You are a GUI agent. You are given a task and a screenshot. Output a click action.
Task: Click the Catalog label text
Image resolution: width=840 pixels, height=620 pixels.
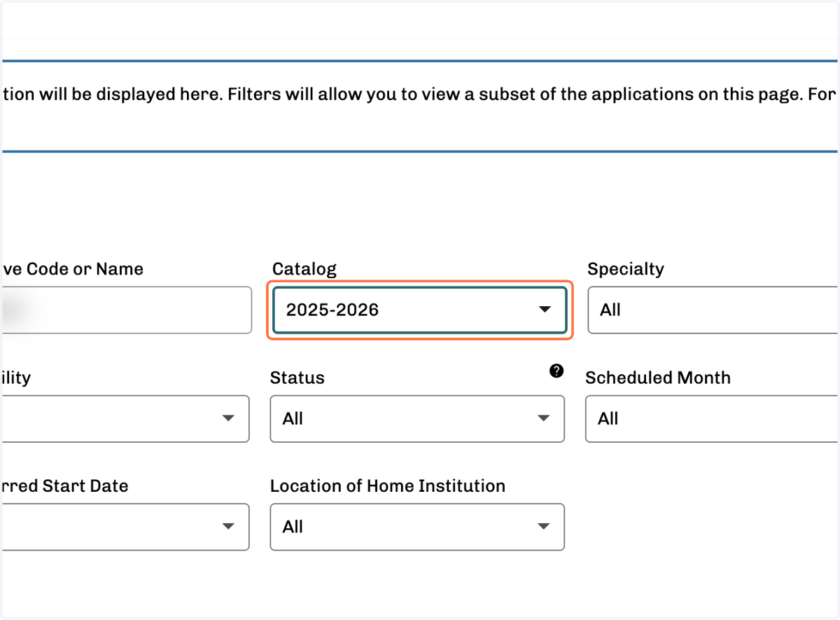pos(304,269)
